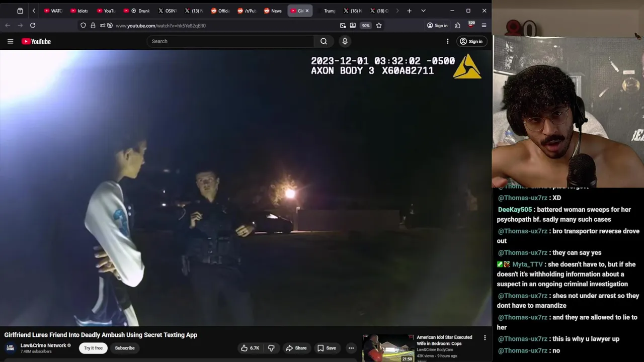Click the Try it free button
Image resolution: width=644 pixels, height=362 pixels.
coord(93,348)
